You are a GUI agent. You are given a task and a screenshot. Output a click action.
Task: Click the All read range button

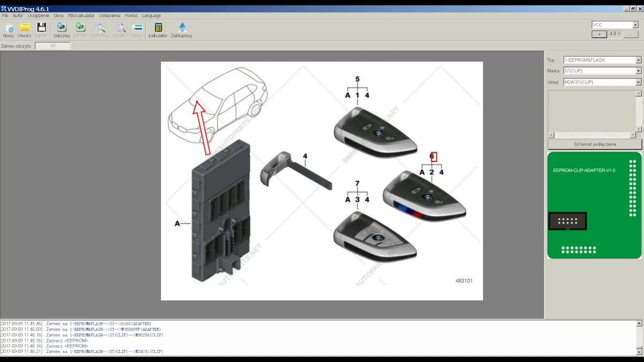click(53, 46)
